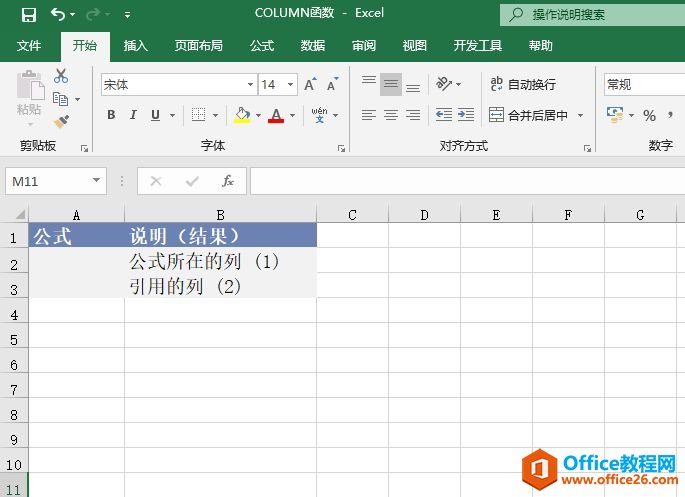Open the 数据 ribbon tab
The width and height of the screenshot is (685, 497).
tap(313, 45)
